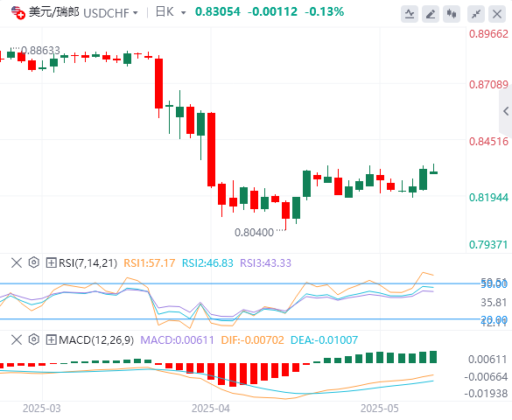This screenshot has width=512, height=420.
Task: Click the collapse fullscreen arrows icon
Action: [x=476, y=14]
